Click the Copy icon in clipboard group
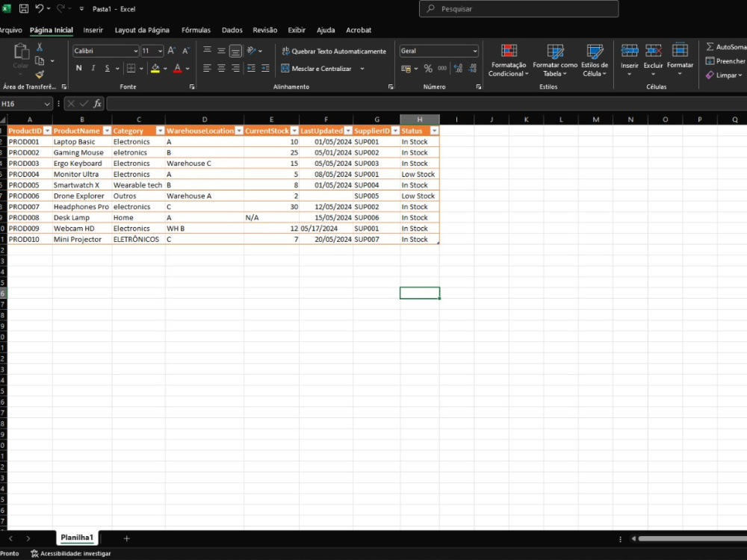Screen dimensions: 747x560 (40, 61)
